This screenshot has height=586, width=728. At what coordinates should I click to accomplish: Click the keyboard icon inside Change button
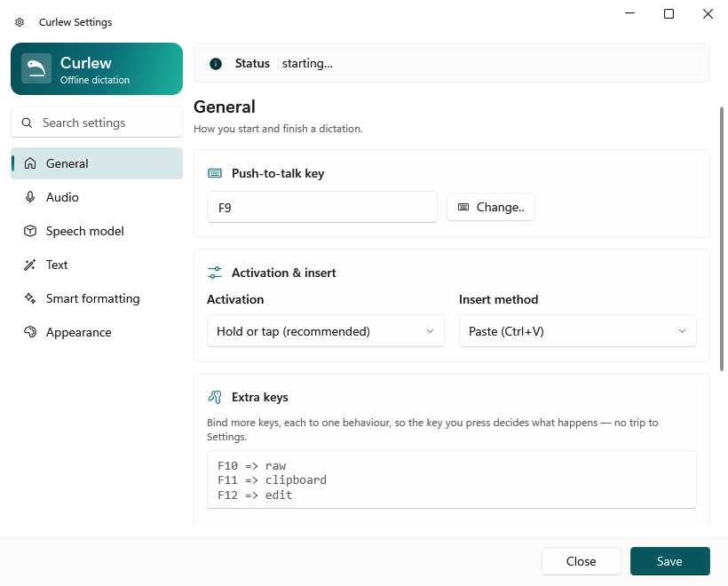[x=463, y=207]
